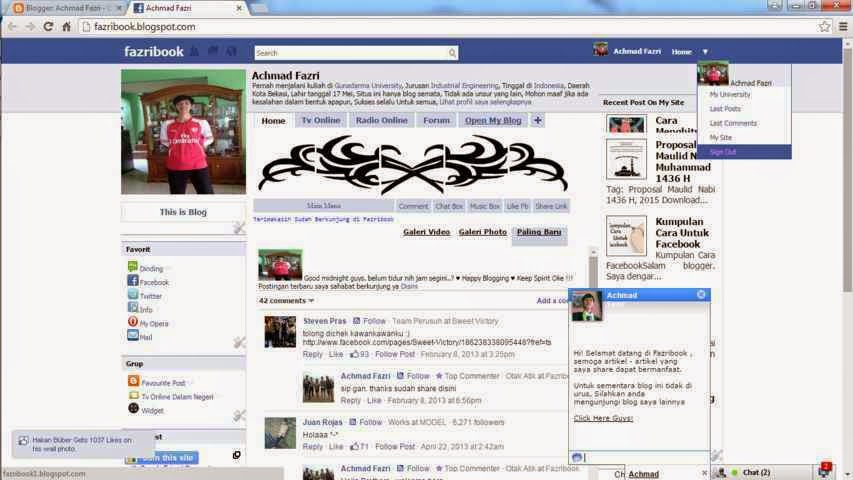Switch to the Radio Online tab
Screen dimensions: 853x480
381,120
